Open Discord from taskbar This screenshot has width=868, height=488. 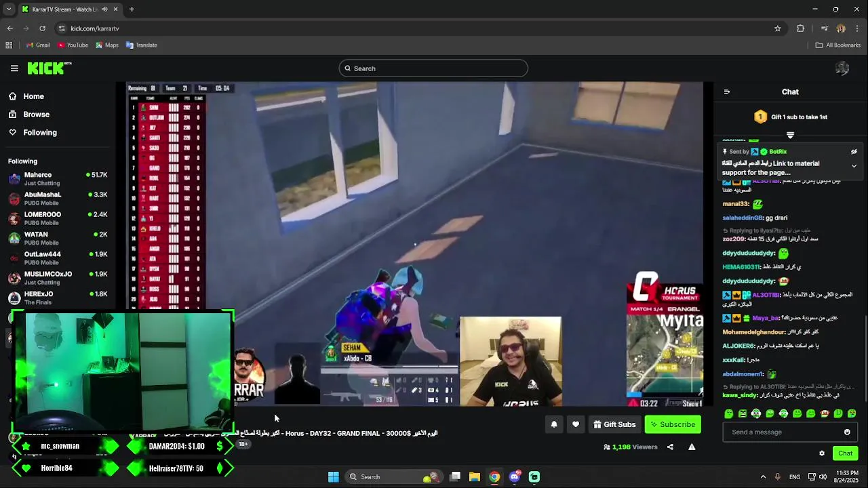[515, 477]
